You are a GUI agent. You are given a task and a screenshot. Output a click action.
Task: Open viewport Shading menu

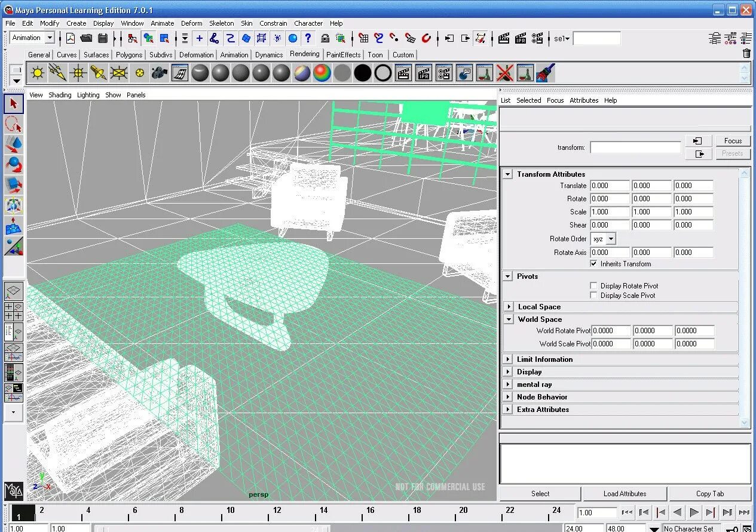60,95
